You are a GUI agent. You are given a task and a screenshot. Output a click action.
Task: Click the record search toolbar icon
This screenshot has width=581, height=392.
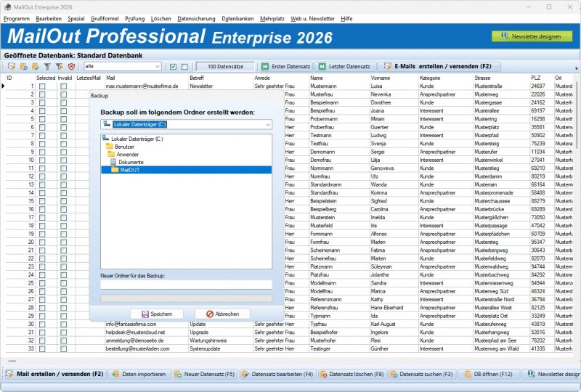click(23, 66)
